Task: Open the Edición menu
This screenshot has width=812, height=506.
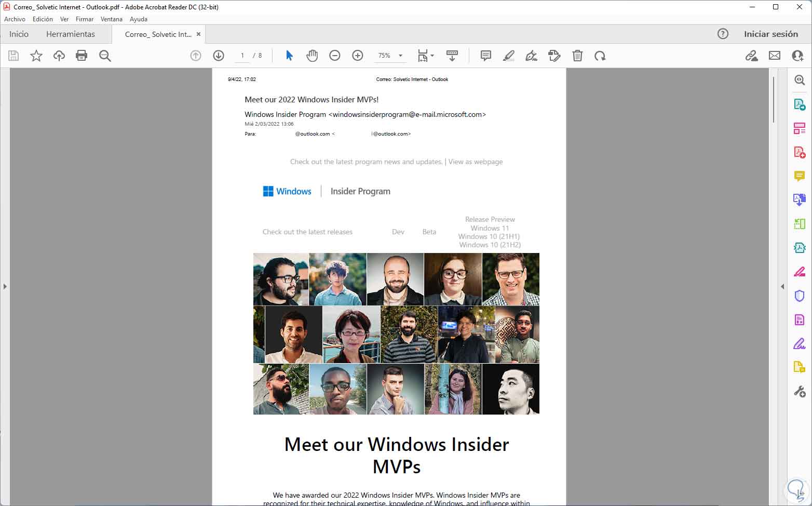Action: click(43, 19)
